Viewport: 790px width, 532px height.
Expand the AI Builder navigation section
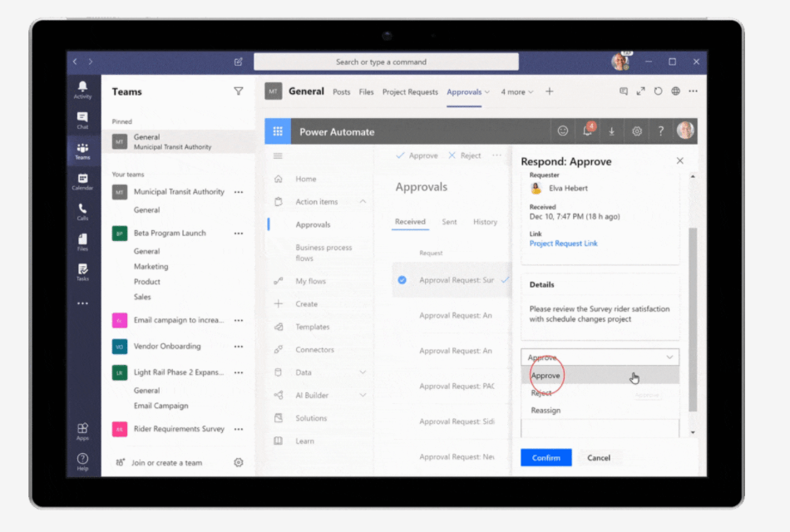click(x=363, y=395)
